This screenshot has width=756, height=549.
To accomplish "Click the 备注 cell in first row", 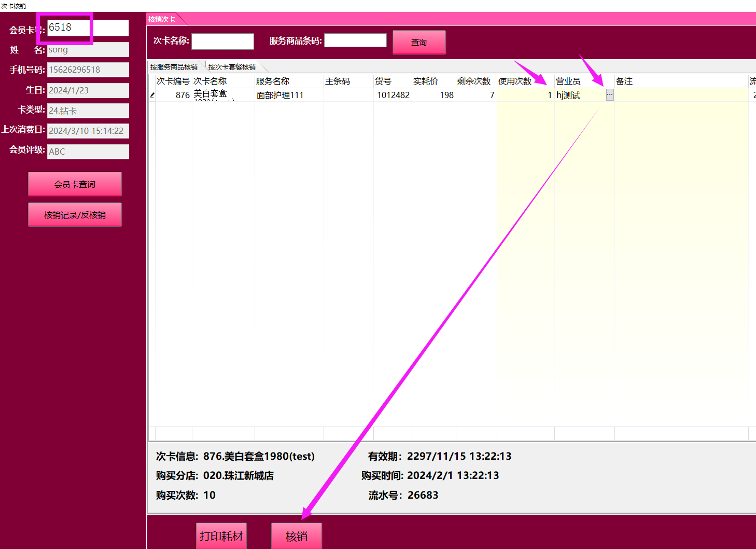I will [x=681, y=95].
